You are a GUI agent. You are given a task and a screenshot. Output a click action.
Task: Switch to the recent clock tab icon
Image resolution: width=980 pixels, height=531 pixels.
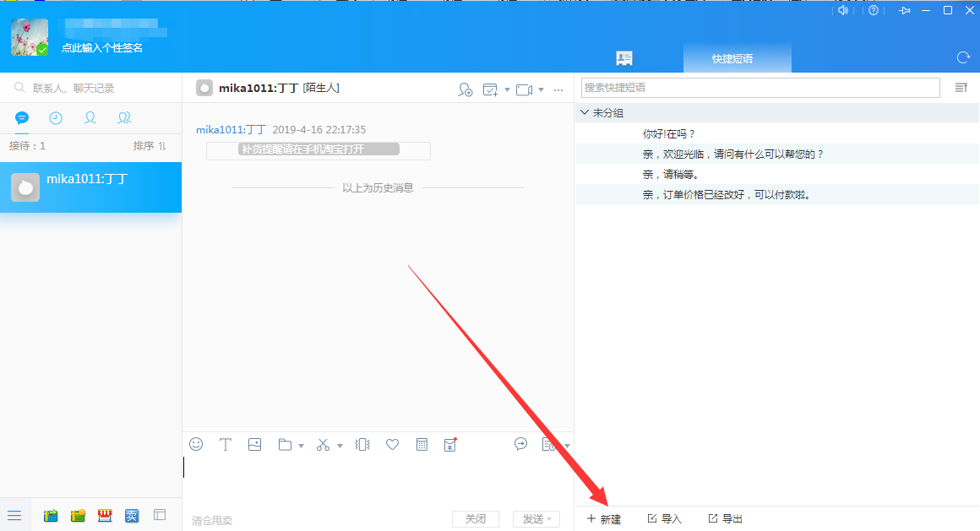click(56, 118)
